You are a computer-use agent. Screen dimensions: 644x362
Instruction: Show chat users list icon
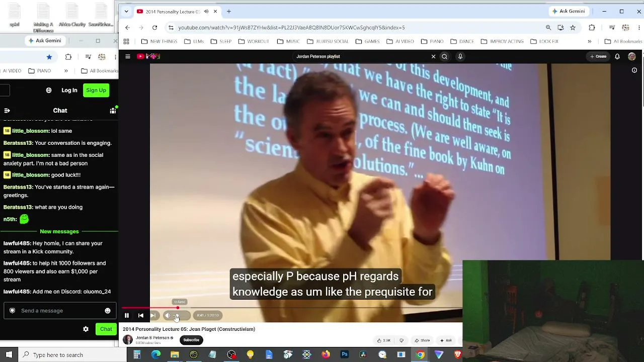[x=113, y=111]
